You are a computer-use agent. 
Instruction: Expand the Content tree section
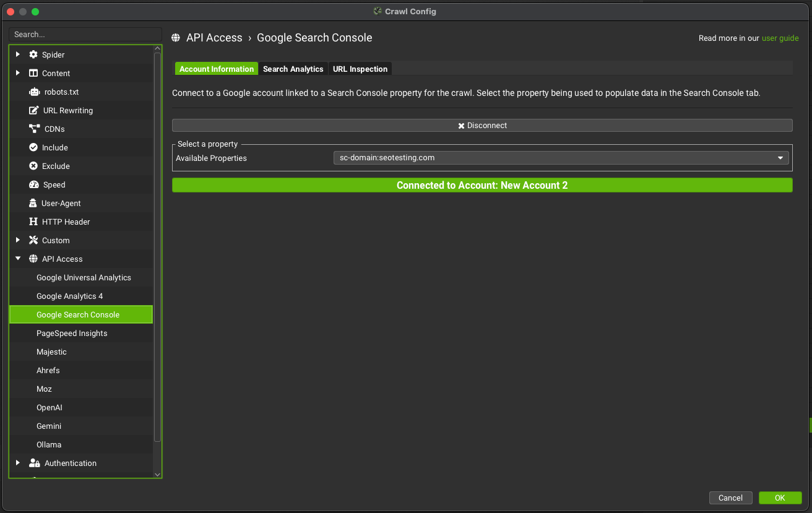(x=18, y=73)
